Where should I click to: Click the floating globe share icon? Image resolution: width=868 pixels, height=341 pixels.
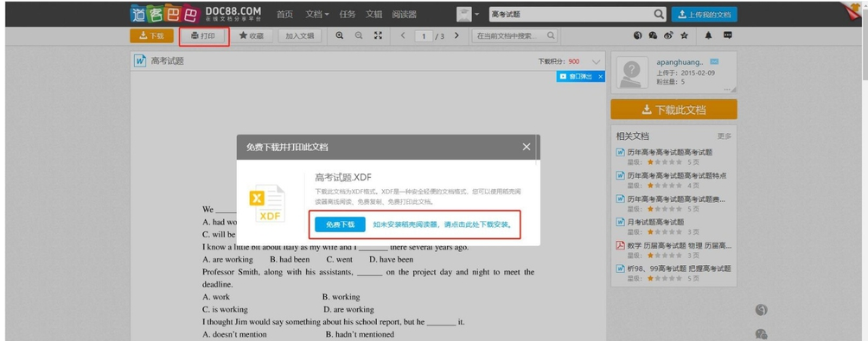point(761,310)
